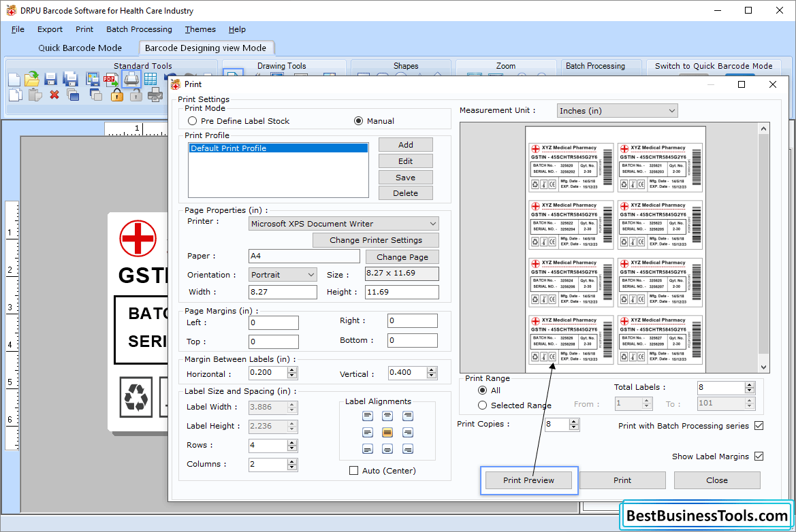Viewport: 796px width, 532px height.
Task: Click the Print Preview button
Action: tap(528, 480)
